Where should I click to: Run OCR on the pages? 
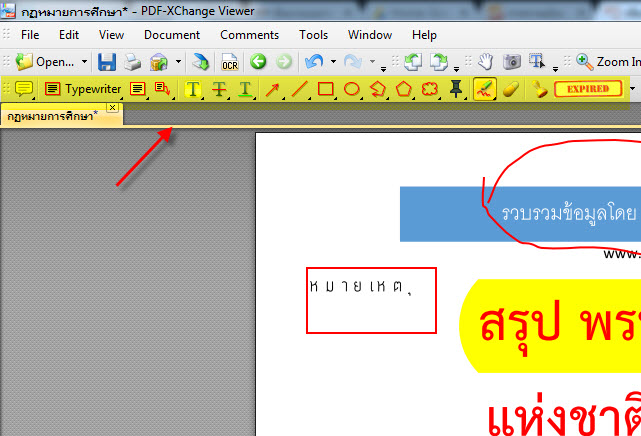(x=230, y=62)
